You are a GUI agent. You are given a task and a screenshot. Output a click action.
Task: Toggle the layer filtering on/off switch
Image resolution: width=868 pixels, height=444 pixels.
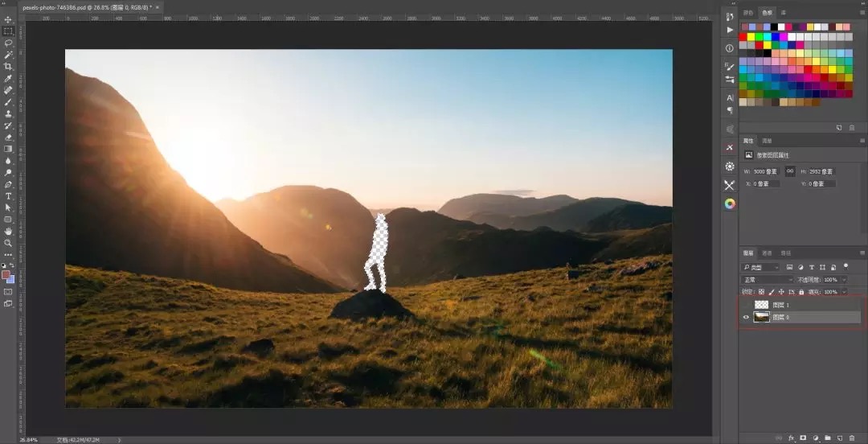pos(845,266)
